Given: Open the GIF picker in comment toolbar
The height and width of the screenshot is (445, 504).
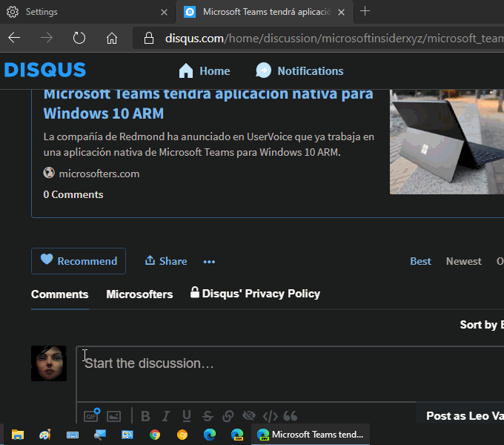Looking at the screenshot, I should tap(92, 415).
